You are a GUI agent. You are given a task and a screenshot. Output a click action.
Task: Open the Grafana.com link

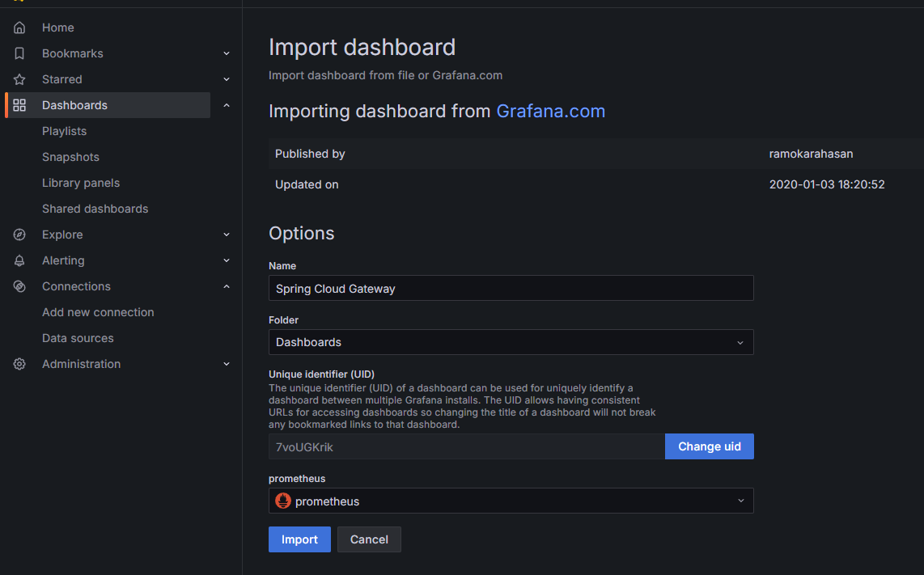click(x=550, y=112)
